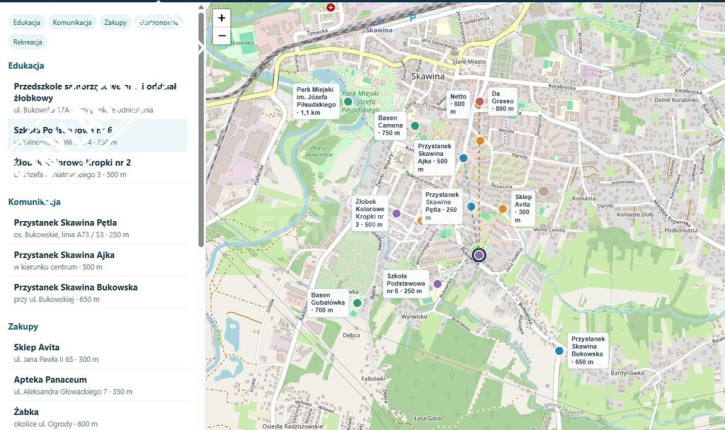Click the red Netto marker
725x430 pixels.
tap(479, 102)
